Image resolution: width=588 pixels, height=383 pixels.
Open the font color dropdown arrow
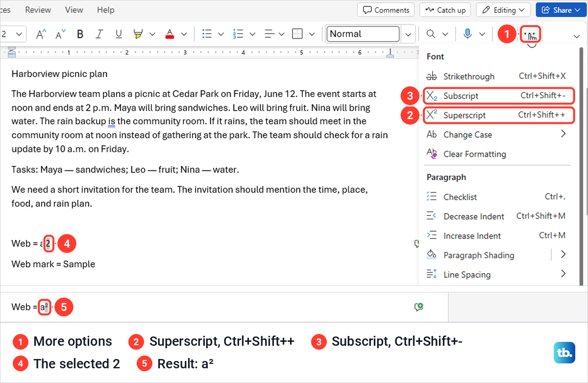184,34
